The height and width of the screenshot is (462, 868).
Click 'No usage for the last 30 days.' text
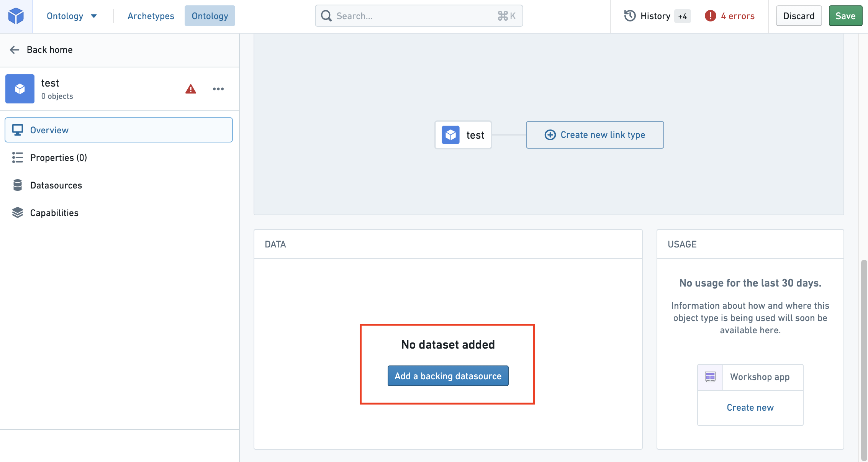750,283
